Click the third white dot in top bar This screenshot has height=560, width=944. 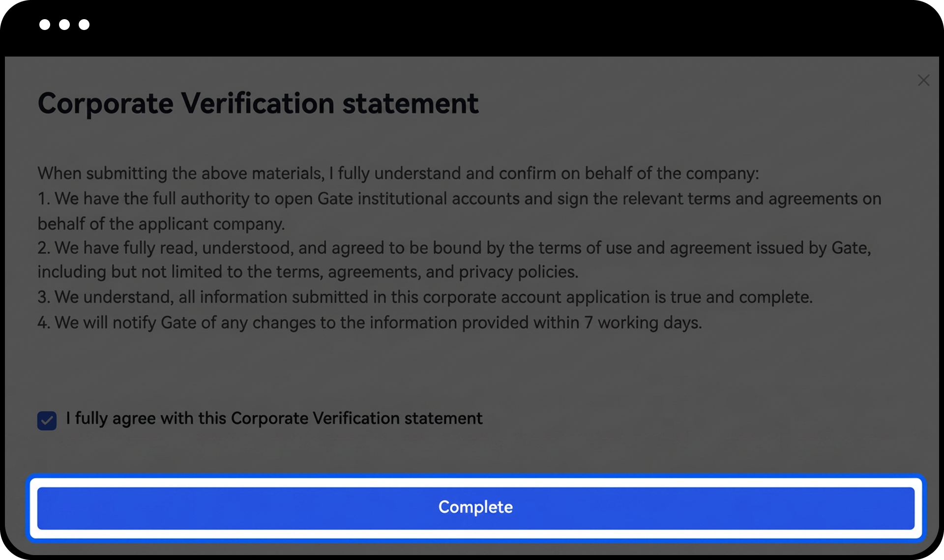click(84, 25)
